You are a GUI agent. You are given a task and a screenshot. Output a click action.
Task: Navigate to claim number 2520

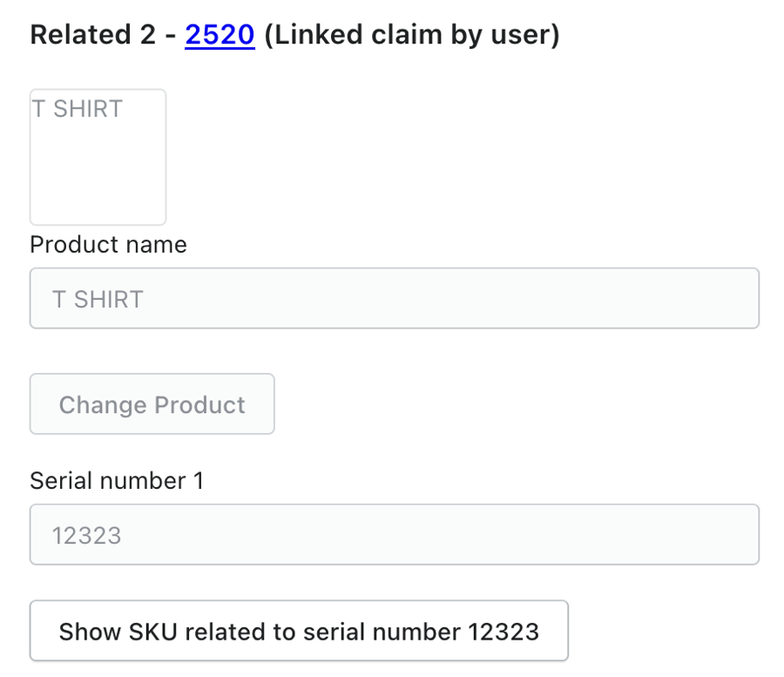coord(220,35)
